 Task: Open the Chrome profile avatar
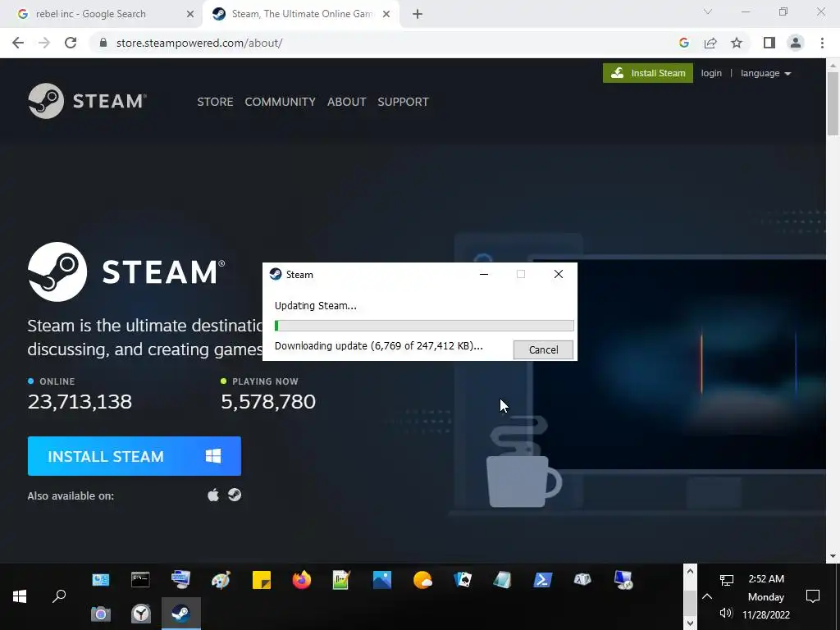796,43
